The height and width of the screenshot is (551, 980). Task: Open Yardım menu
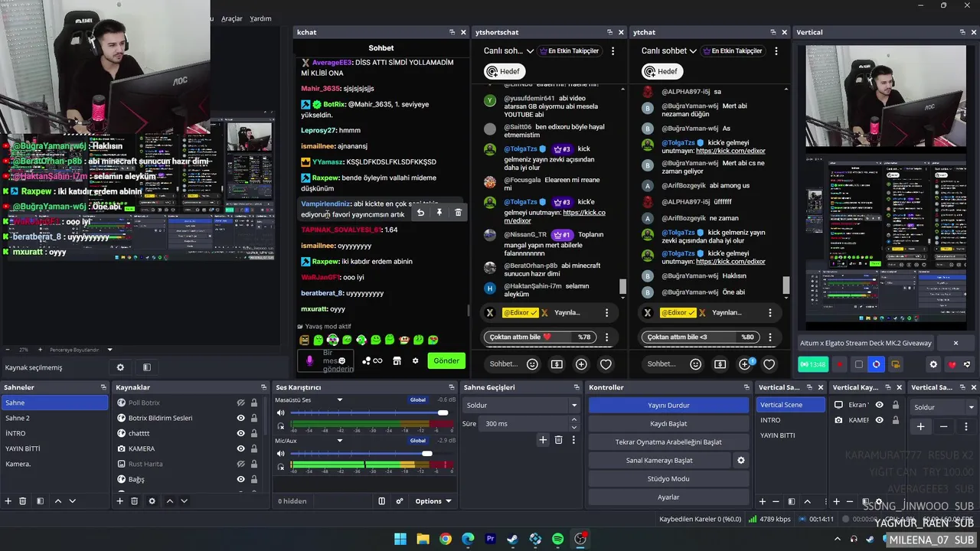point(260,18)
